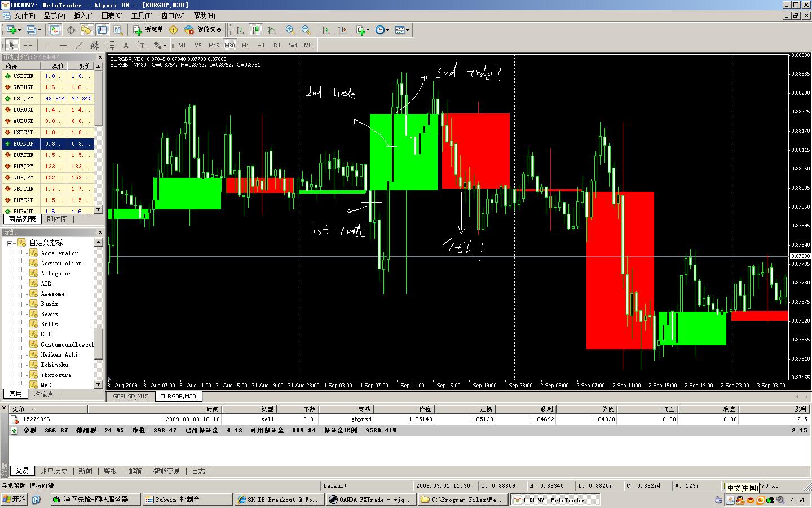Collapse the 自定义指标 tree node
812x508 pixels.
pyautogui.click(x=10, y=243)
